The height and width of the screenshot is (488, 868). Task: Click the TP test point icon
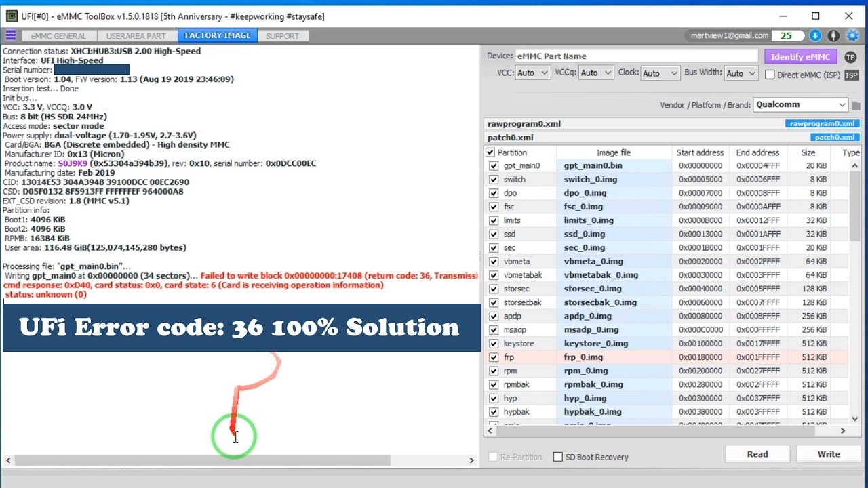tap(850, 57)
